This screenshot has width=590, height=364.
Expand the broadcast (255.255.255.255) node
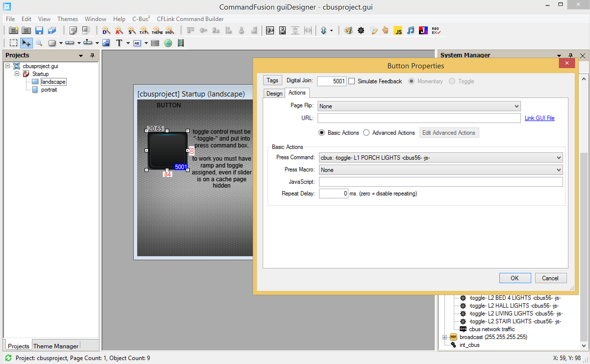click(x=445, y=337)
